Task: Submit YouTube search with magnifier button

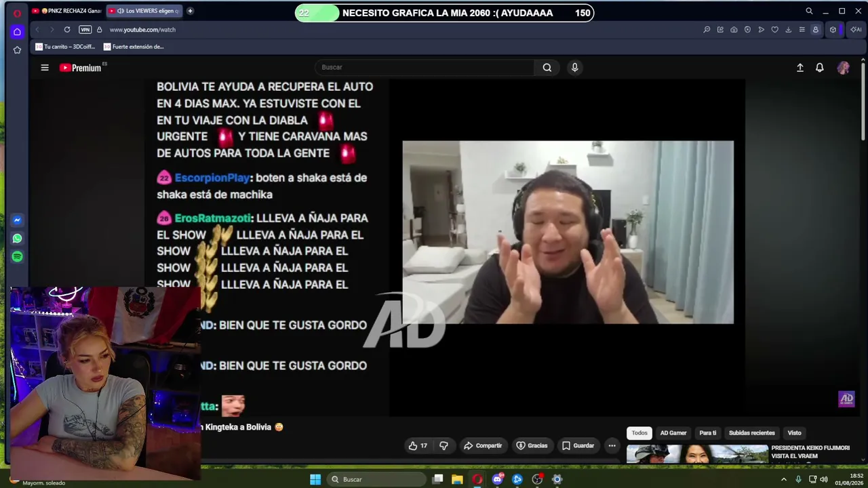Action: [547, 68]
